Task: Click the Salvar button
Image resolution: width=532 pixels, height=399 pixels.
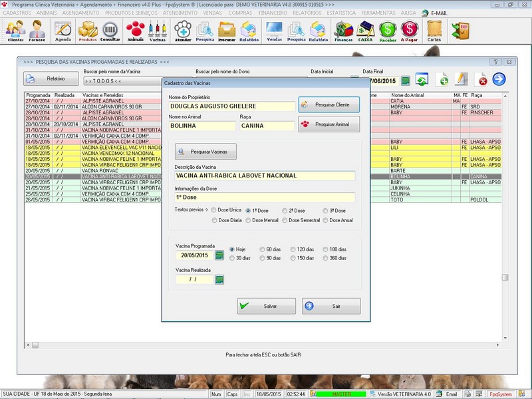Action: click(x=267, y=306)
